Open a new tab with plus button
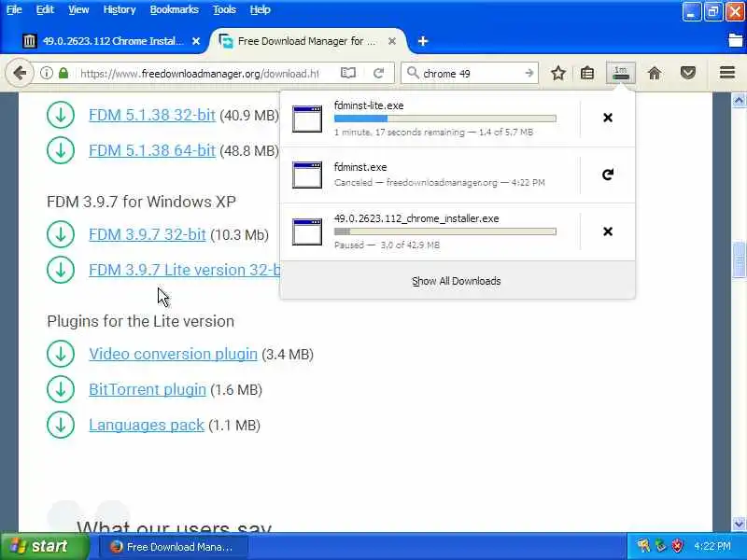 tap(423, 41)
